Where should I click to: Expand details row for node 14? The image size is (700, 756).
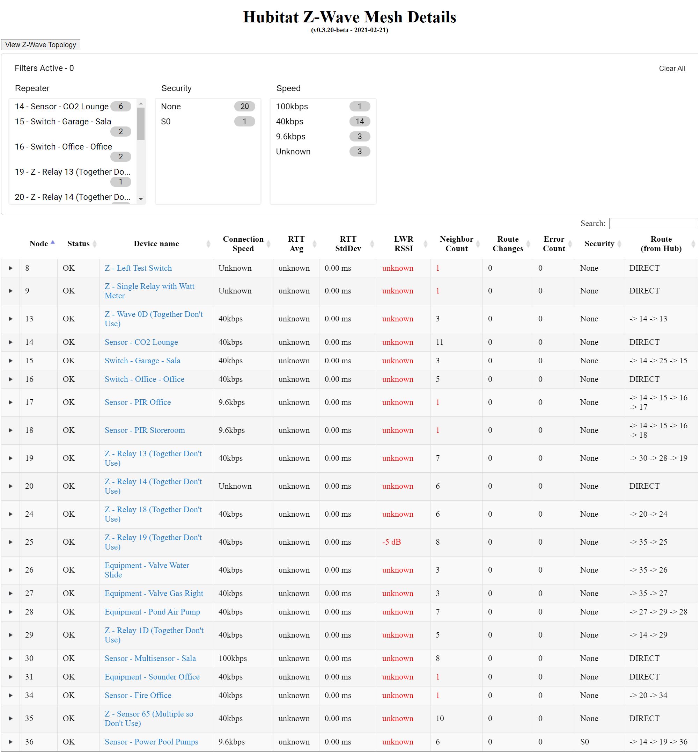click(10, 342)
